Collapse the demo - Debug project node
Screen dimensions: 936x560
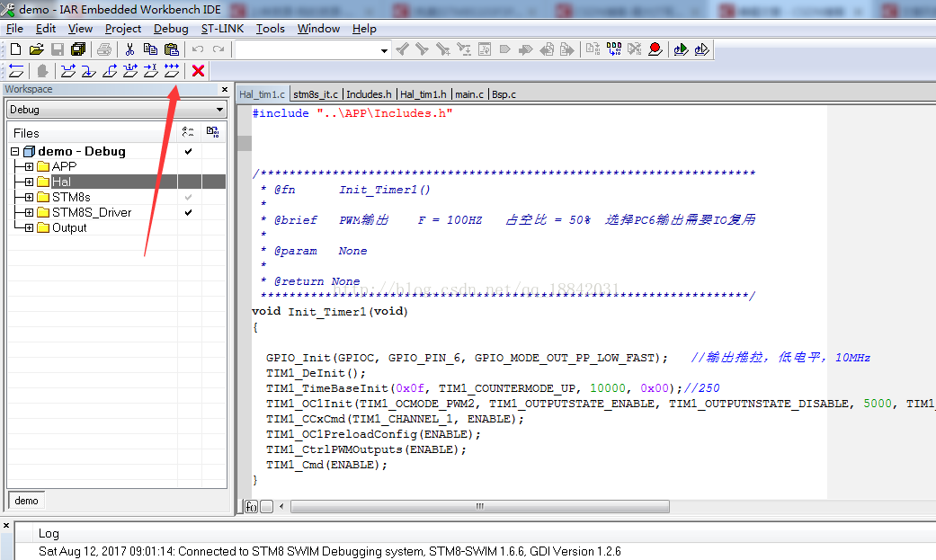pyautogui.click(x=15, y=152)
